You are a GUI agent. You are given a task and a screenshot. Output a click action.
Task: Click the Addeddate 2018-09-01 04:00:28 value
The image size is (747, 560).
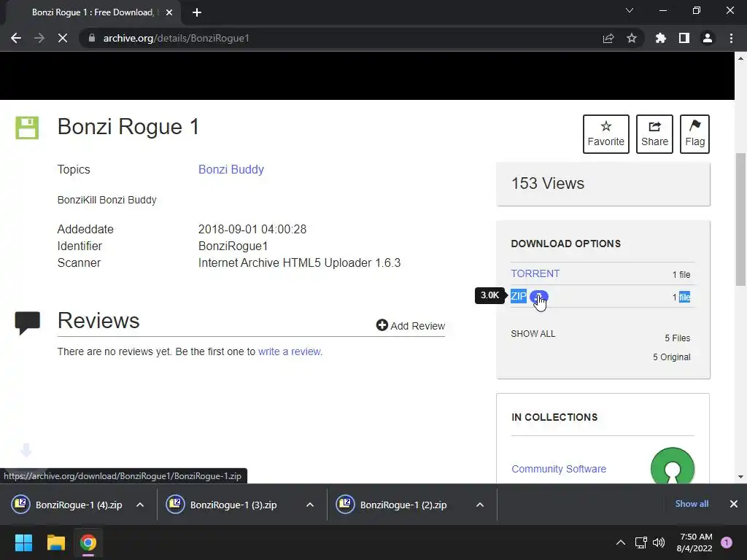tap(252, 229)
